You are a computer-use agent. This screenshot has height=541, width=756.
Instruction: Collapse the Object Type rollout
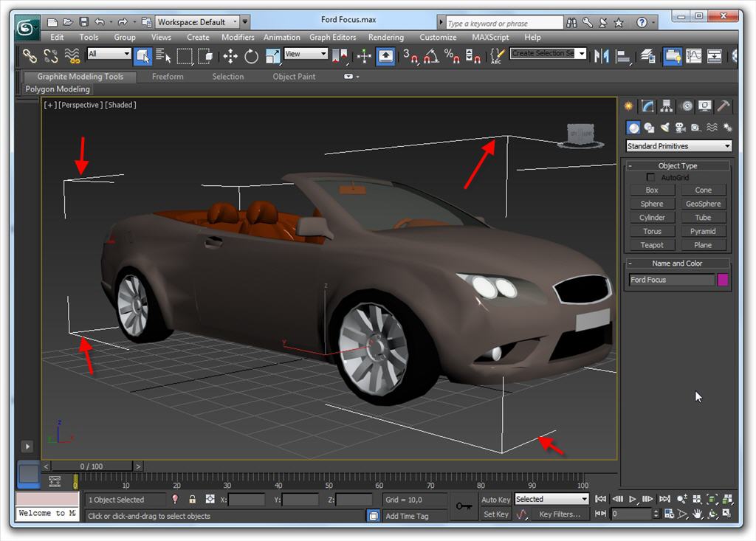tap(678, 166)
